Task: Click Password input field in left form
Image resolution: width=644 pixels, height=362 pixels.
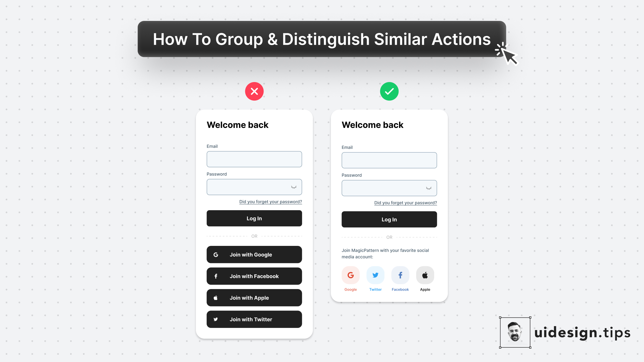Action: 254,187
